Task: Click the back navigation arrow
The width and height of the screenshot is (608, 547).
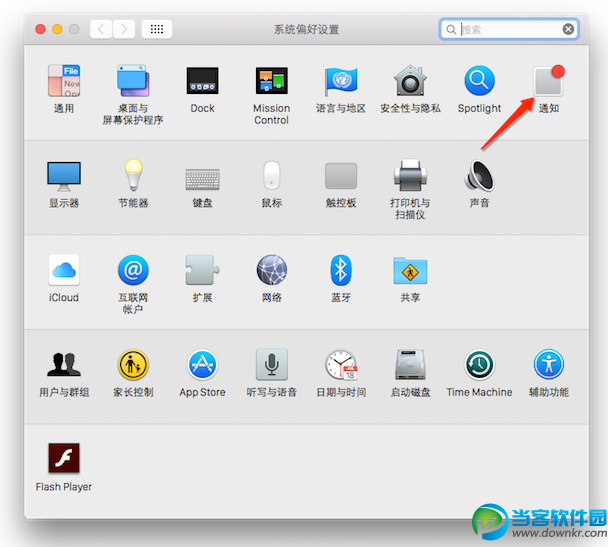Action: click(101, 29)
